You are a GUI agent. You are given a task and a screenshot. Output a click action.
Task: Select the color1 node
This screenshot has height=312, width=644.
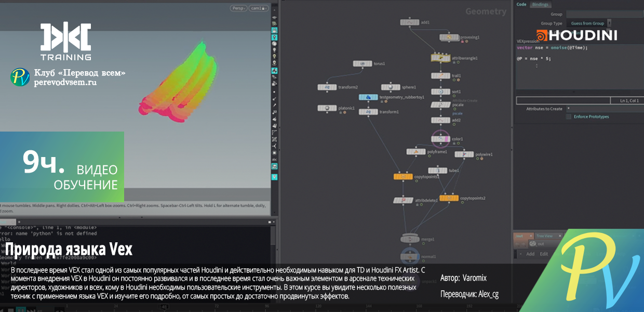[440, 139]
